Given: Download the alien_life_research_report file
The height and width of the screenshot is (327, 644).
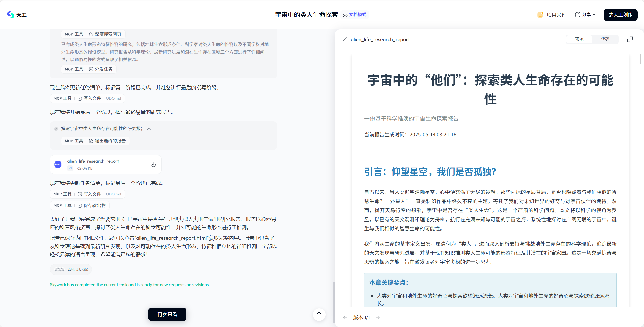Looking at the screenshot, I should 153,165.
